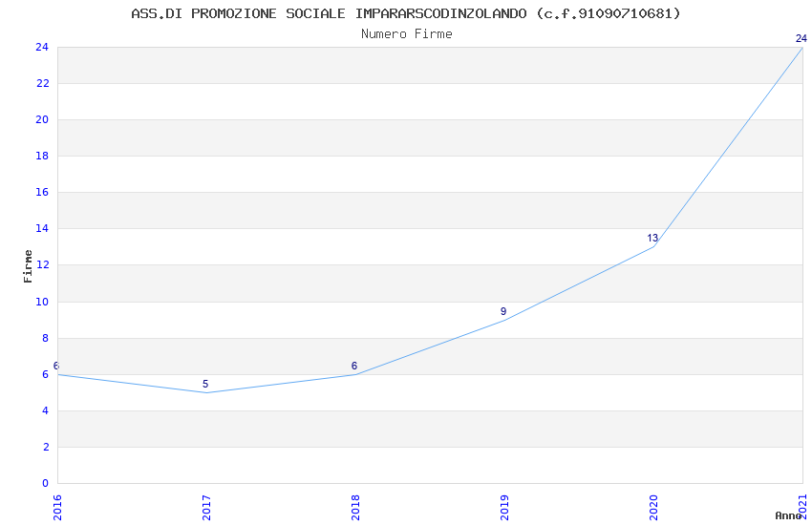
Task: Select the 2016 x-axis tick label
Action: pos(57,508)
